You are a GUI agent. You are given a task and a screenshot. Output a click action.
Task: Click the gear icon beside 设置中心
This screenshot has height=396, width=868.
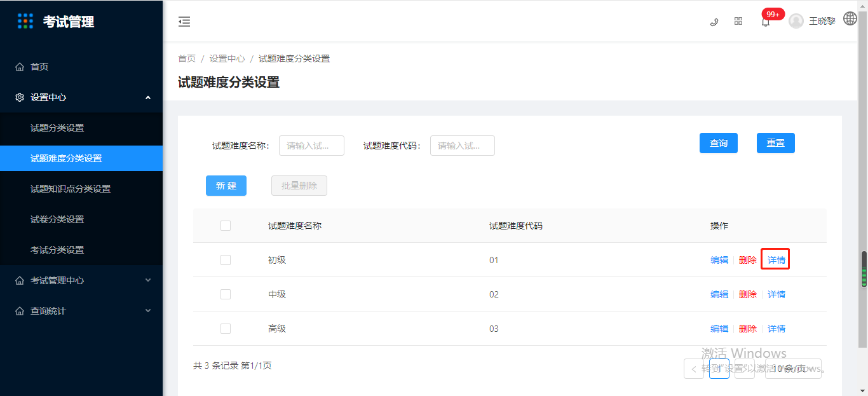tap(20, 97)
